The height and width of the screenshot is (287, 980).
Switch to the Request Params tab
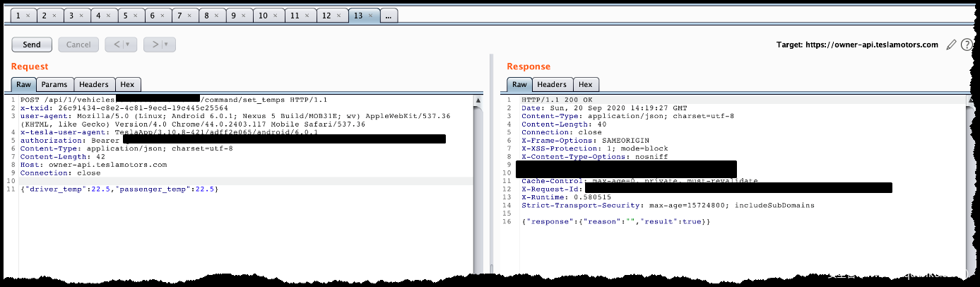point(54,85)
